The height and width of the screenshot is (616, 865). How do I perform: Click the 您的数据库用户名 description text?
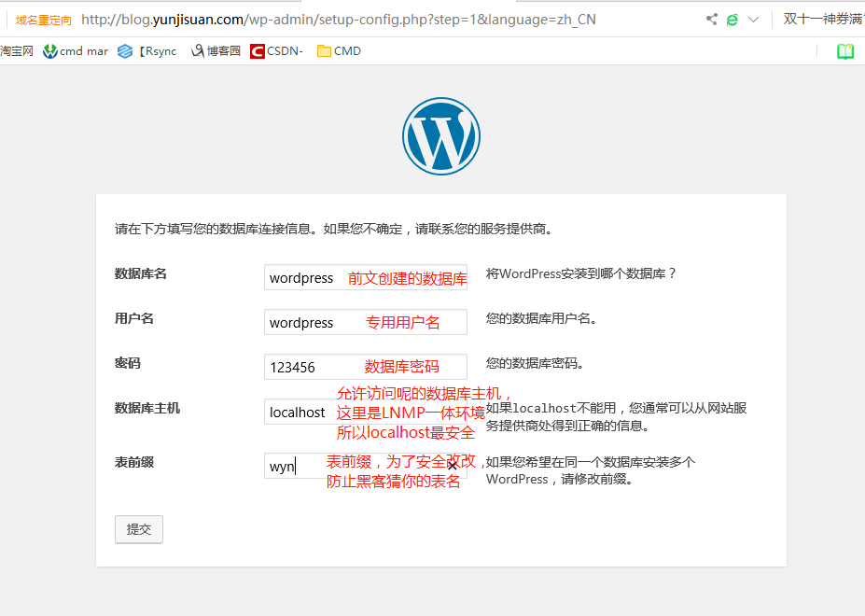[x=541, y=318]
